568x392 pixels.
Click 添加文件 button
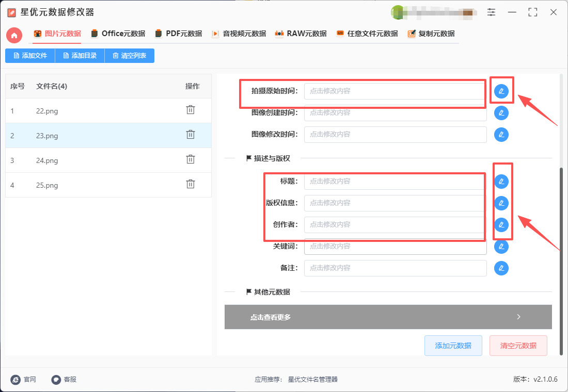tap(30, 56)
